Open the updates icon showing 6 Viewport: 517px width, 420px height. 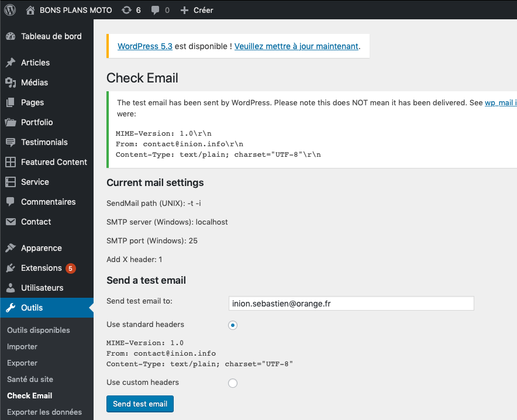[126, 10]
